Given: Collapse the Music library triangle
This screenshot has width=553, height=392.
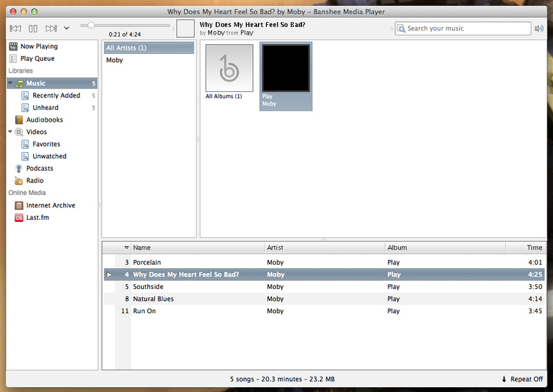Looking at the screenshot, I should 10,83.
